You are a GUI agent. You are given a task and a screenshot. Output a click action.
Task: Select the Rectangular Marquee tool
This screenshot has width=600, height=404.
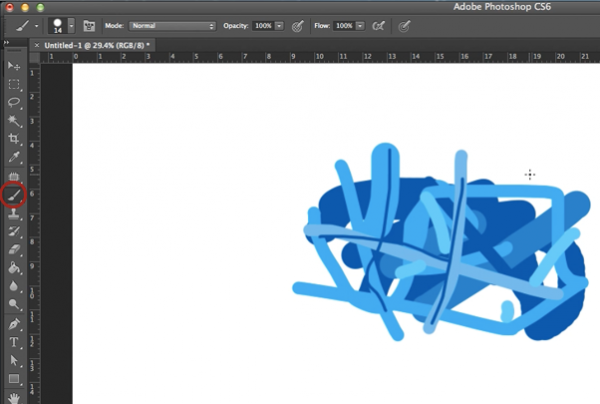click(14, 83)
